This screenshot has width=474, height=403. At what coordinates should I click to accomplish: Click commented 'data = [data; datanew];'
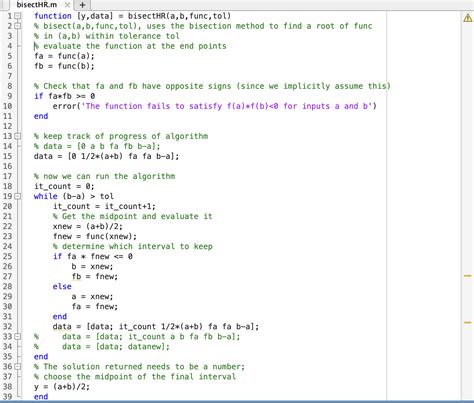(x=116, y=346)
